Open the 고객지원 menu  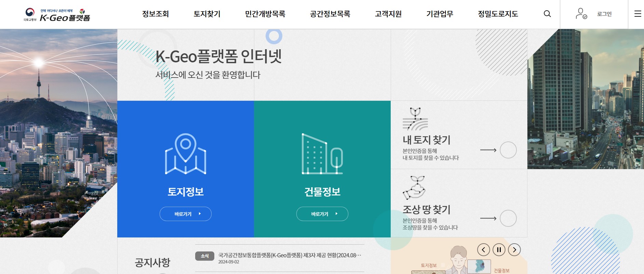(x=388, y=14)
